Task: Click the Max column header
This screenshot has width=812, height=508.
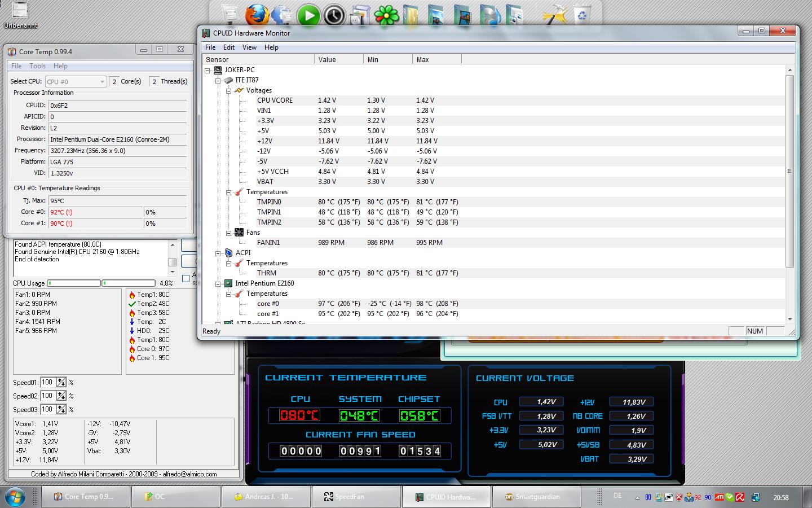Action: (437, 59)
